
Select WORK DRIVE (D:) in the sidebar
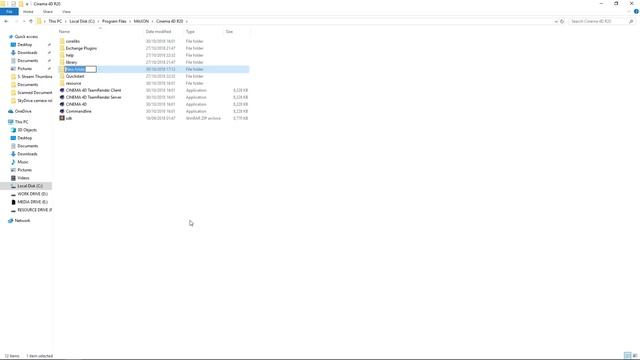click(x=32, y=194)
